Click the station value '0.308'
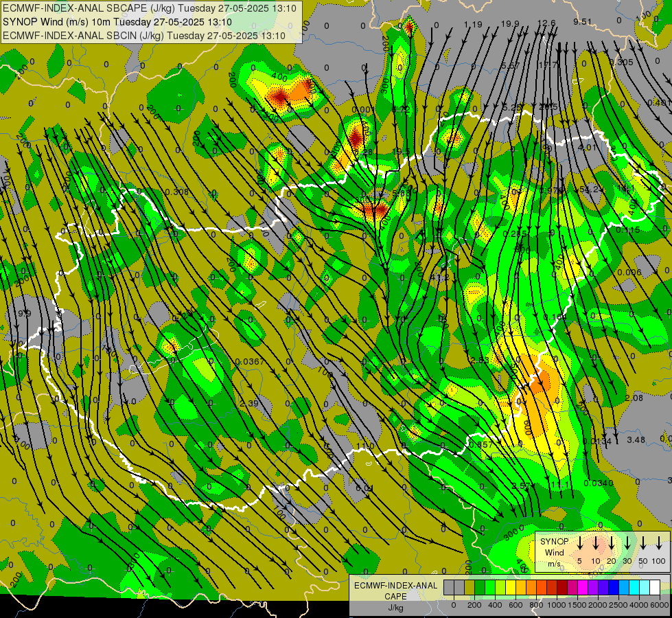 (177, 192)
